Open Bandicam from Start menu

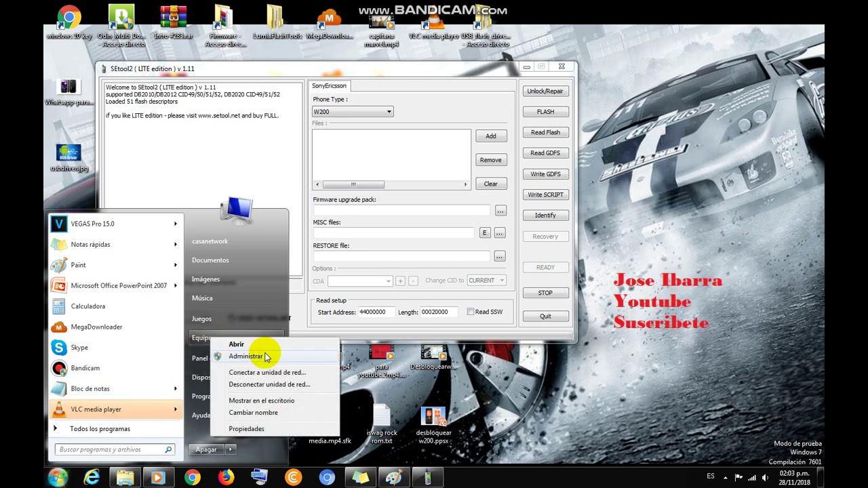116,368
